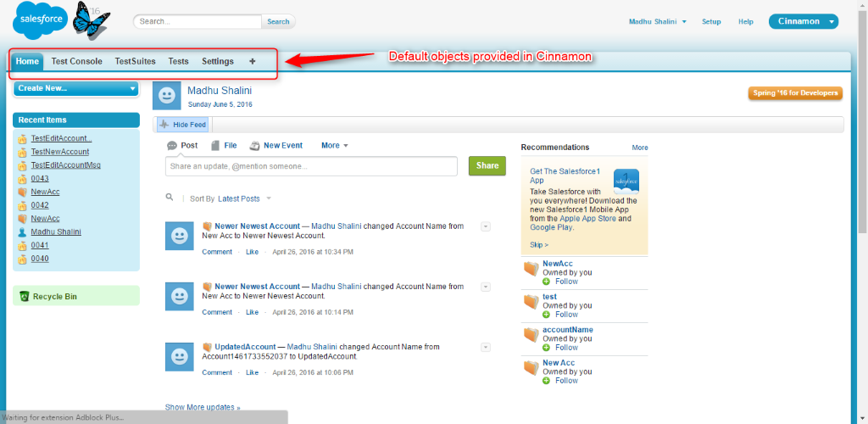Open the Spring '16 for Developers button
Screen dimensions: 868x424
795,93
